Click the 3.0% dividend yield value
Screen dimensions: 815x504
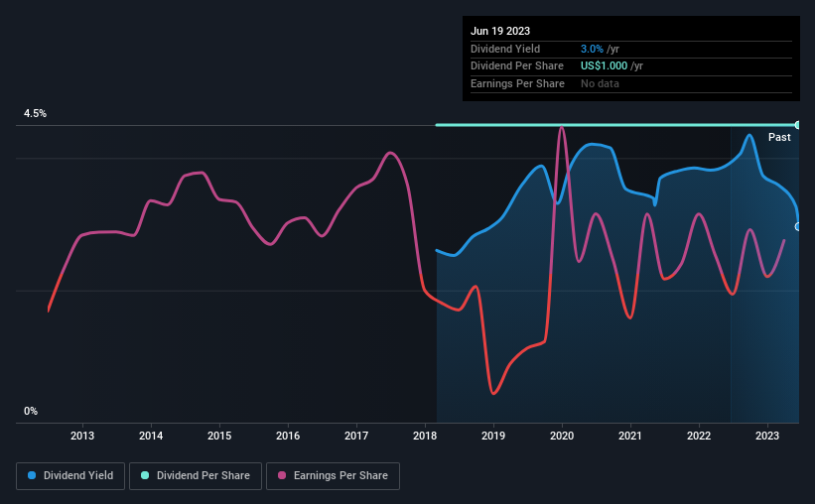point(592,49)
